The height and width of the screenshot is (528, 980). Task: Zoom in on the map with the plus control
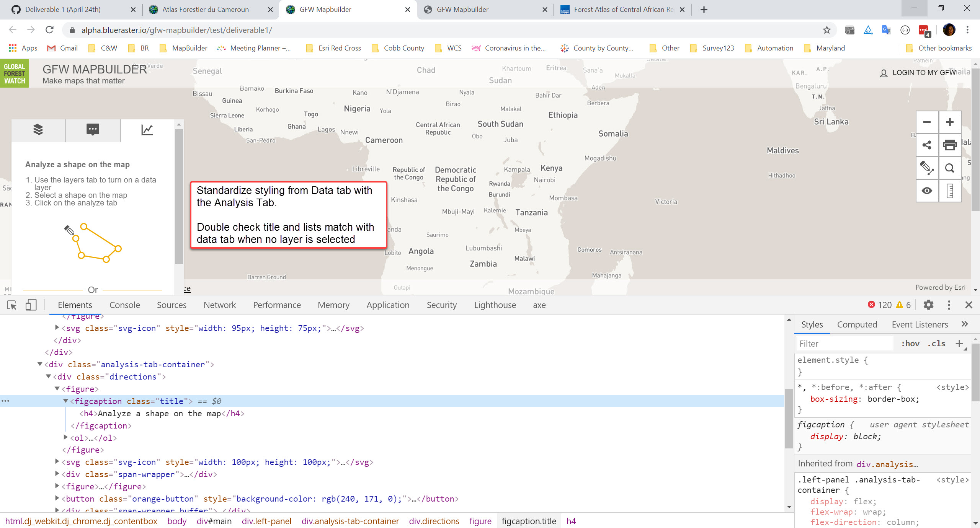tap(950, 122)
